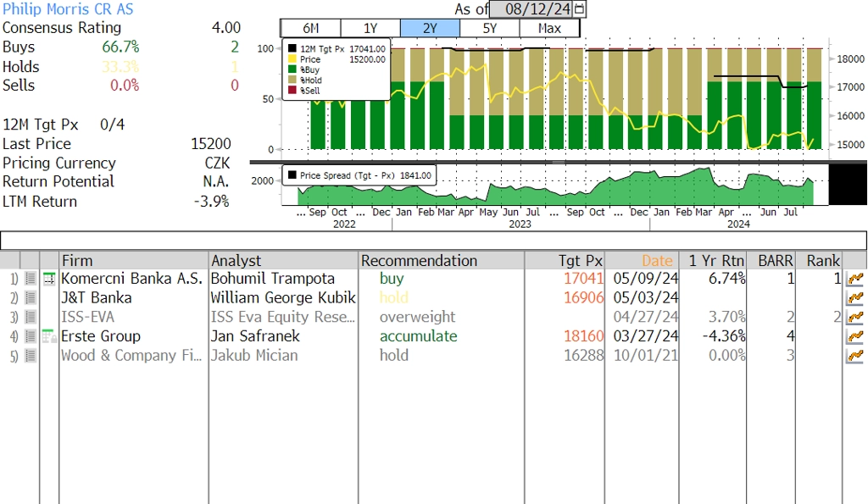
Task: Click the red %Sell legend swatch
Action: point(292,90)
